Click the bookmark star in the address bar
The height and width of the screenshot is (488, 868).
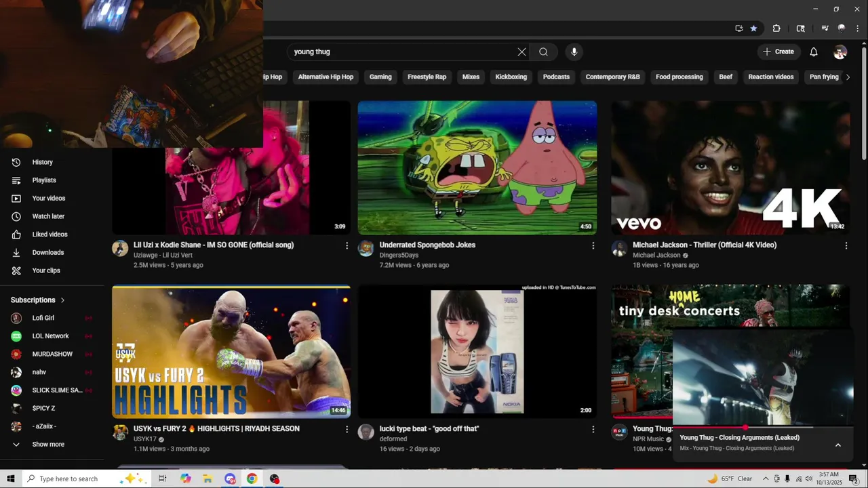753,28
